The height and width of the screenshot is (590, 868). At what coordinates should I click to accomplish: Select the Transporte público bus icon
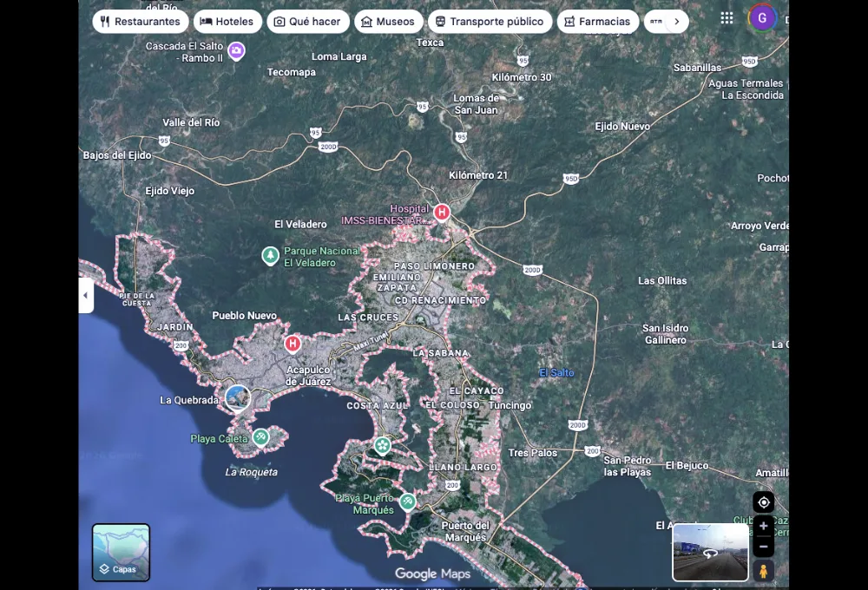(442, 21)
